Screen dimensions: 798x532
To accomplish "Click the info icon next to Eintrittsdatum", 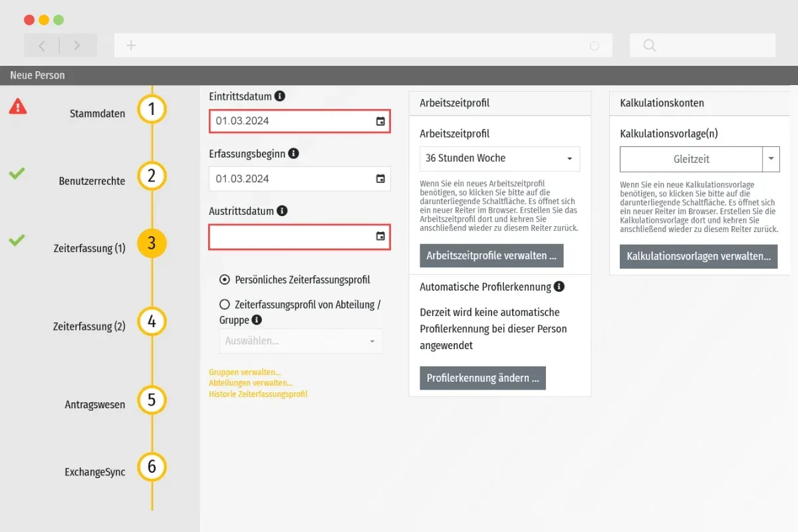I will 280,96.
